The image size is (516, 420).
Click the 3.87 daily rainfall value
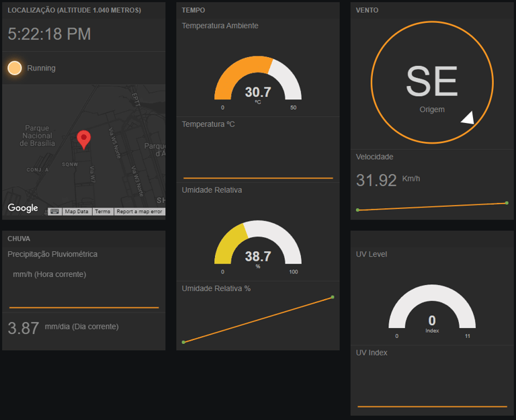click(24, 328)
